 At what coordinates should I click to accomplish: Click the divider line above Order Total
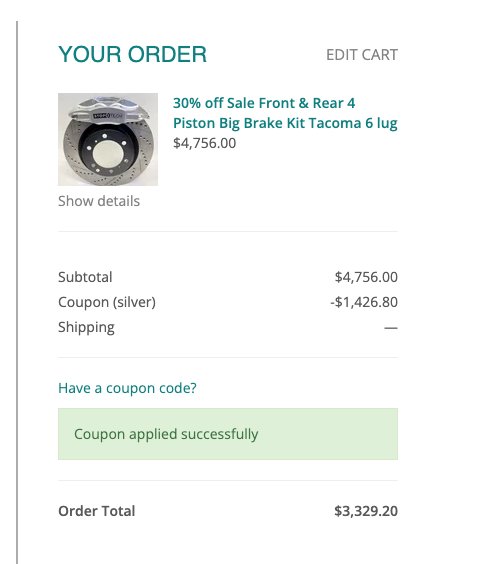click(228, 480)
